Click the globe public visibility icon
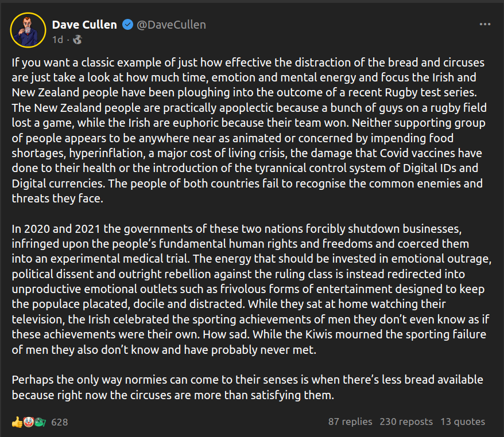504x437 pixels. pos(77,40)
